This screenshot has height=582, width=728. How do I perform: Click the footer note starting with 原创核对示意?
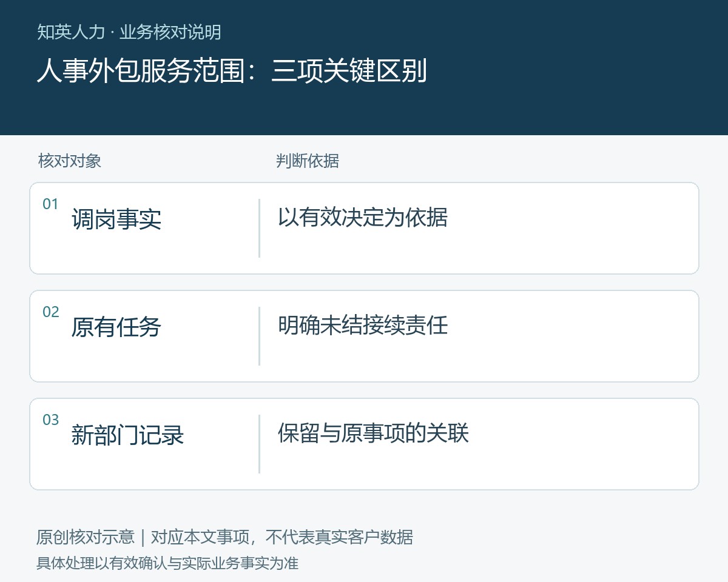click(x=225, y=537)
